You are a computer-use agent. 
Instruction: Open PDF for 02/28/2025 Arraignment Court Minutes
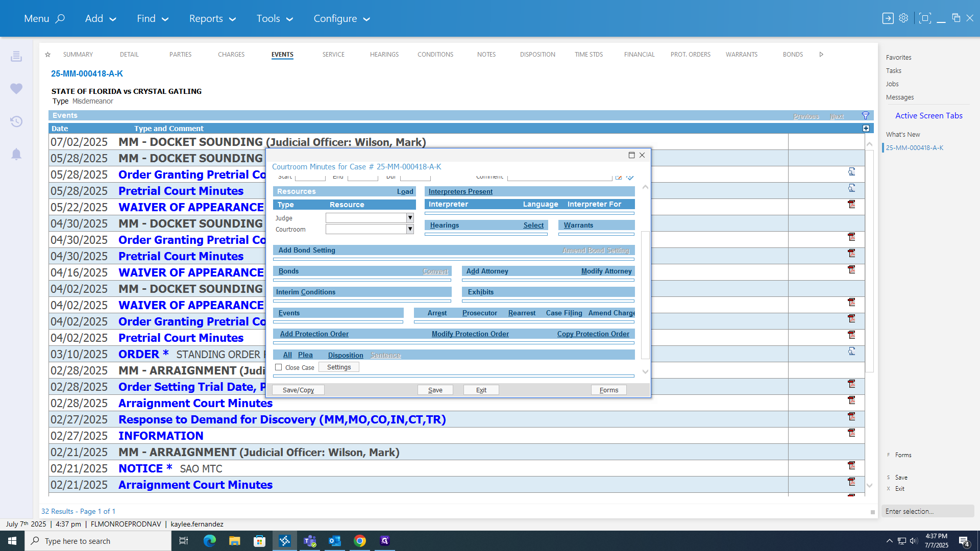click(851, 400)
